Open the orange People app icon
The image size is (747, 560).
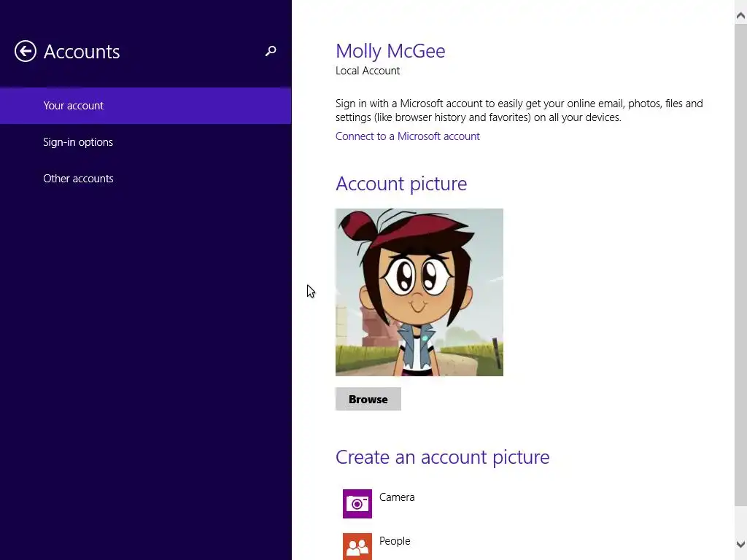pyautogui.click(x=357, y=547)
